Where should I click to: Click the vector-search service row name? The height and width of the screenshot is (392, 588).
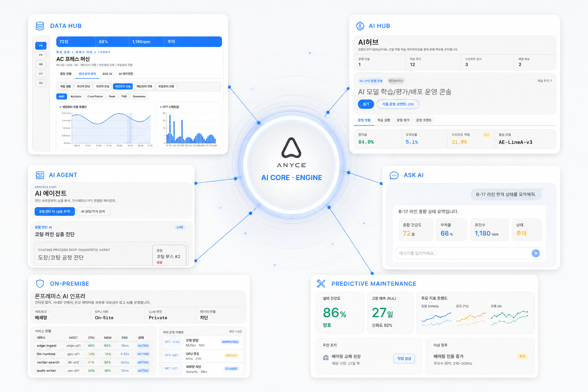(x=48, y=363)
